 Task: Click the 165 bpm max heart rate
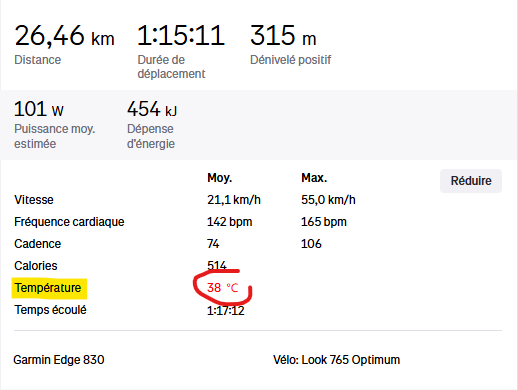(x=324, y=222)
